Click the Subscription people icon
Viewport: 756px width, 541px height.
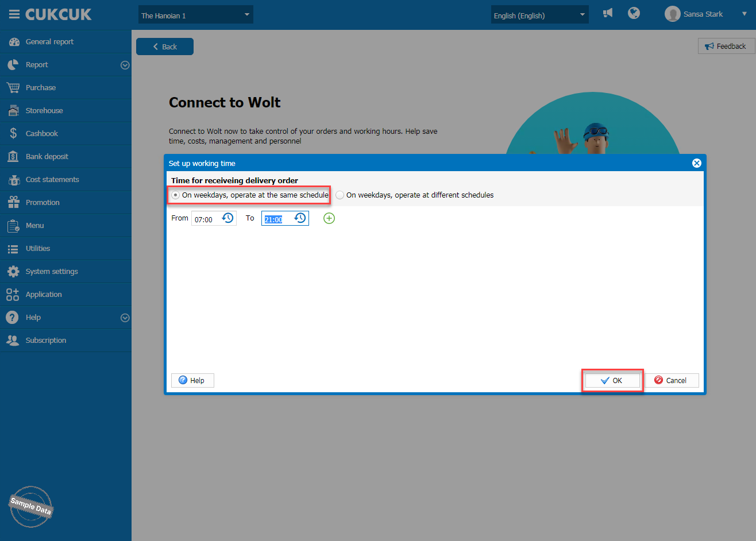(13, 341)
